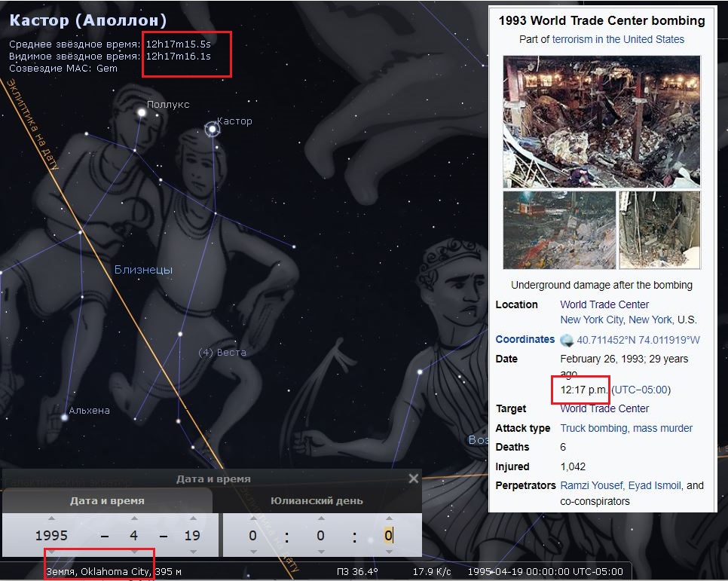Click the 'Underground damage after the bombing' caption
Image resolution: width=728 pixels, height=581 pixels.
point(601,285)
